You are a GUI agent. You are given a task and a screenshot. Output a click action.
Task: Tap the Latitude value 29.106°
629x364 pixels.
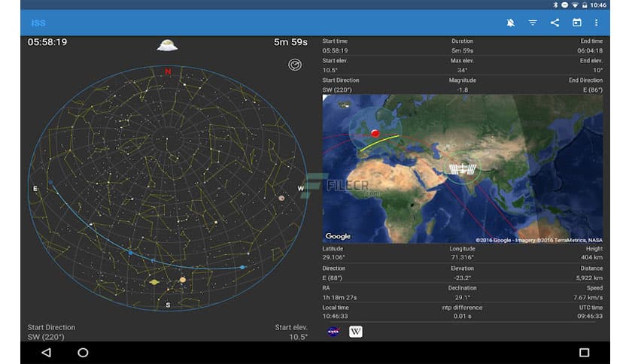coord(334,257)
